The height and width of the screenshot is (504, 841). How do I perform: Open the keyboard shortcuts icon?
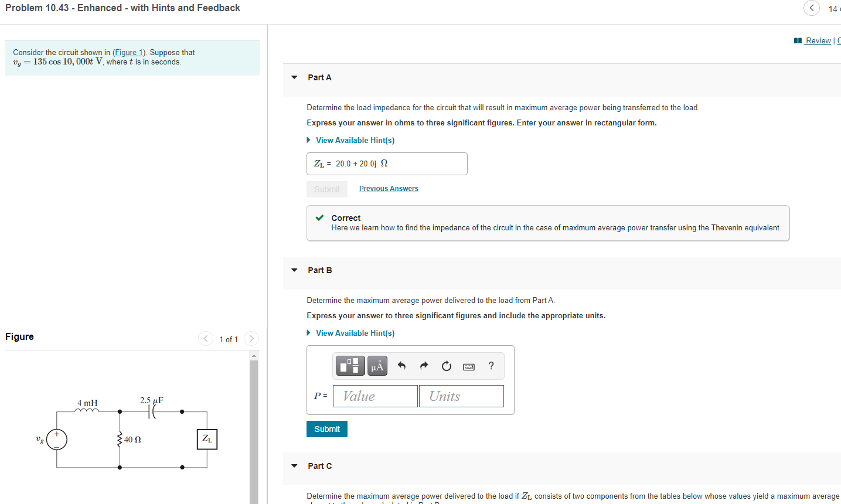coord(468,366)
